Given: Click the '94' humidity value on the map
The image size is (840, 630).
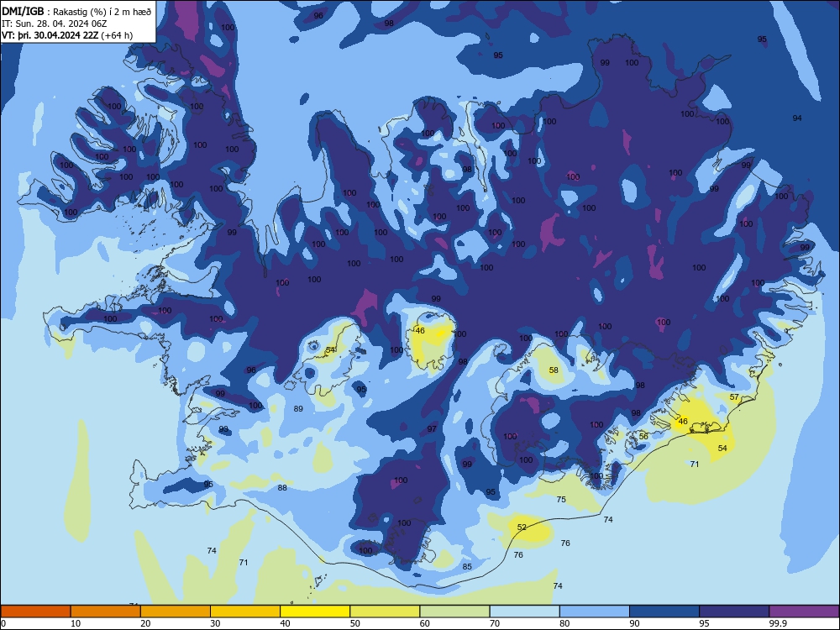Looking at the screenshot, I should [x=797, y=118].
